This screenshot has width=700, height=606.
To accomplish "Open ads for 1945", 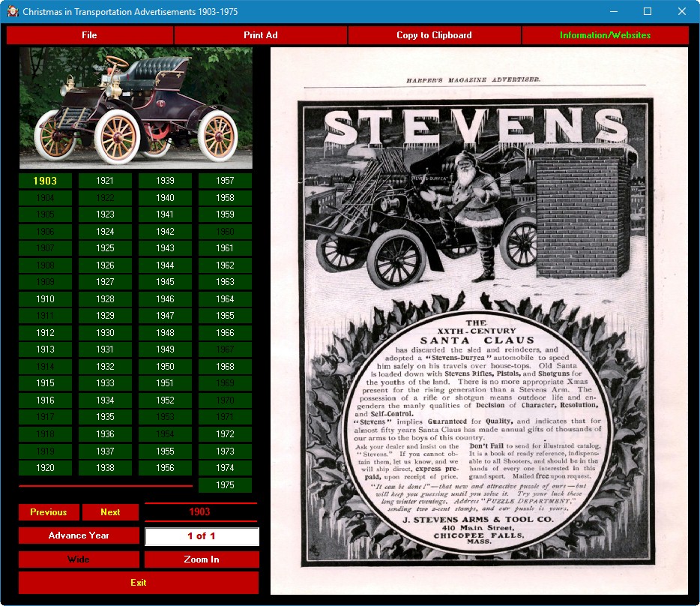I will tap(165, 282).
